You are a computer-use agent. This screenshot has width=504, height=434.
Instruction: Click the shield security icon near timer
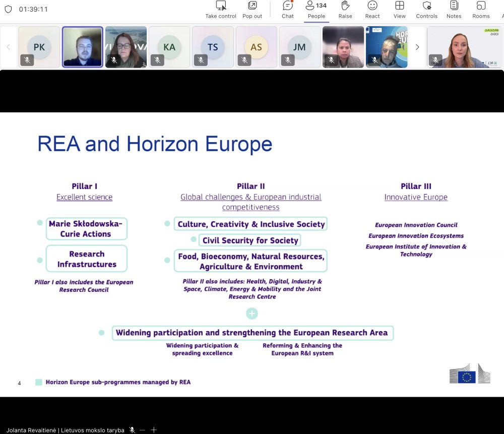(x=8, y=9)
